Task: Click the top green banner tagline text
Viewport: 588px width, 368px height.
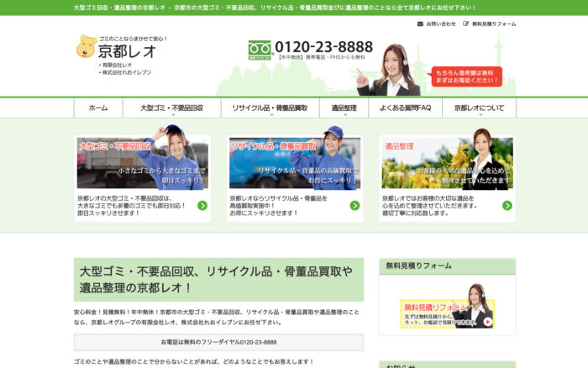Action: pyautogui.click(x=275, y=8)
